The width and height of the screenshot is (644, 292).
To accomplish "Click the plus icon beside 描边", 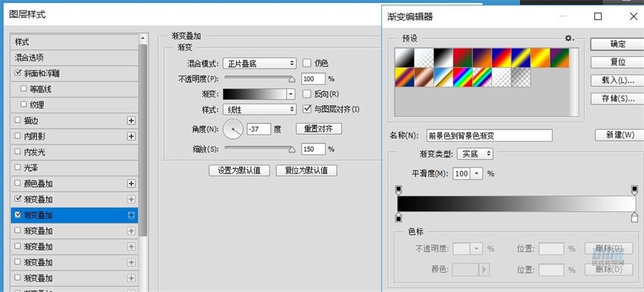I will 131,121.
